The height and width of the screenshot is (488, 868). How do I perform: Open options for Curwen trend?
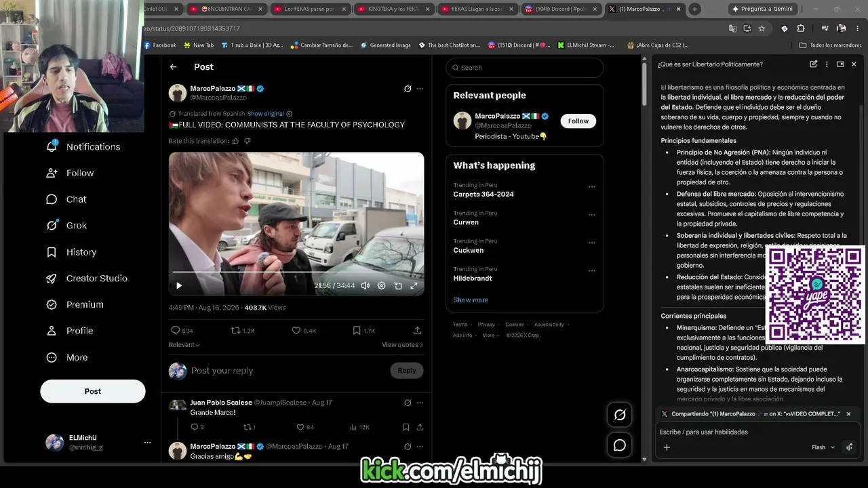click(592, 215)
